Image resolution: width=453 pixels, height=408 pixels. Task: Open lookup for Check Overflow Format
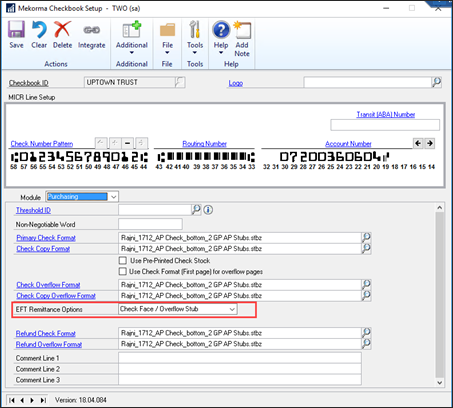click(366, 284)
